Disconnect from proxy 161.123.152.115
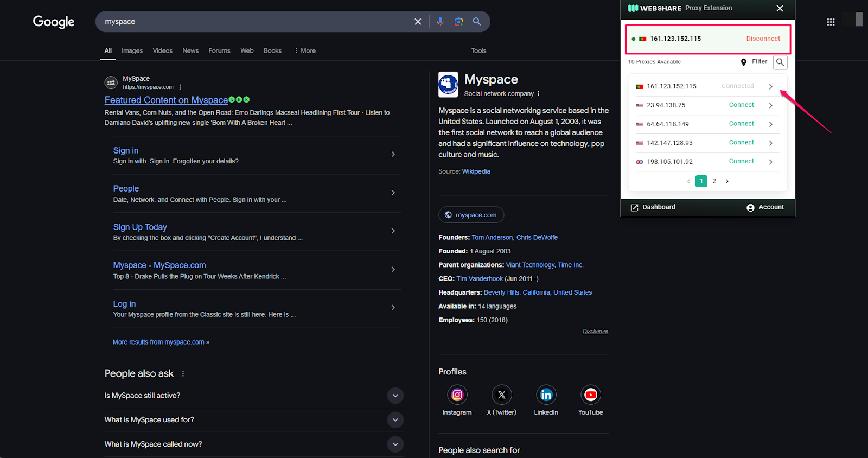The image size is (868, 458). pos(763,39)
